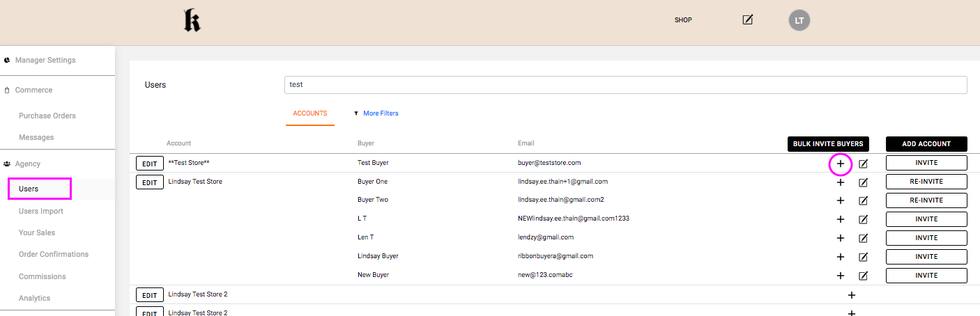Click the edit pencil icon for Len T
980x316 pixels.
(863, 238)
